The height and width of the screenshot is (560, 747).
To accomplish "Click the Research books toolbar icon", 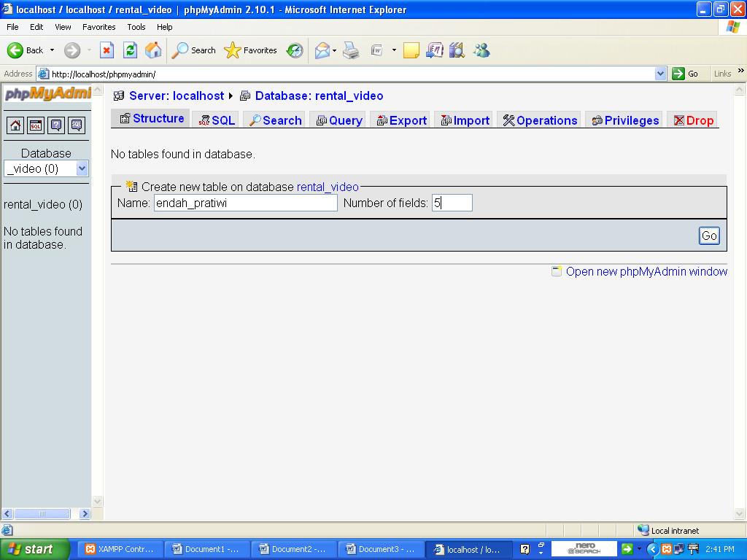I will [457, 50].
